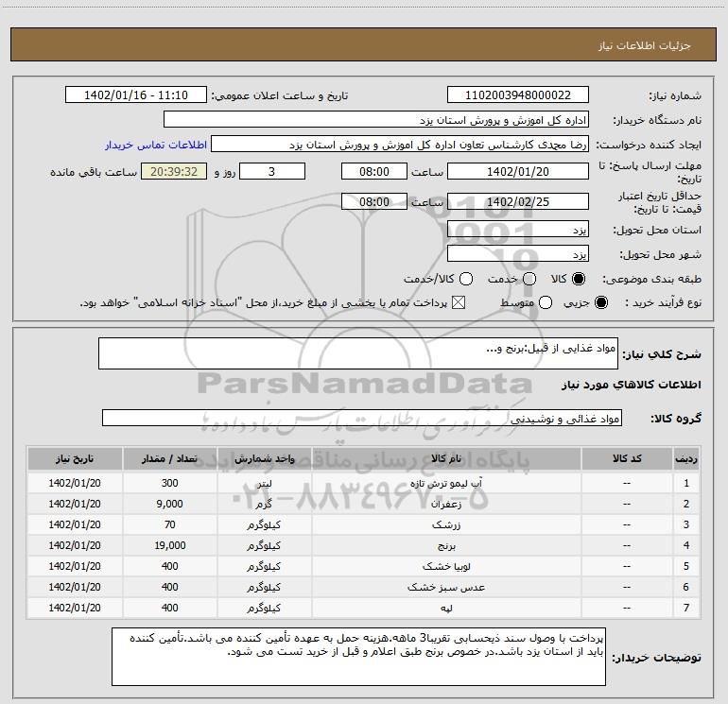Open the اطلاعات تماس خریدار link
This screenshot has width=728, height=704.
[x=156, y=145]
